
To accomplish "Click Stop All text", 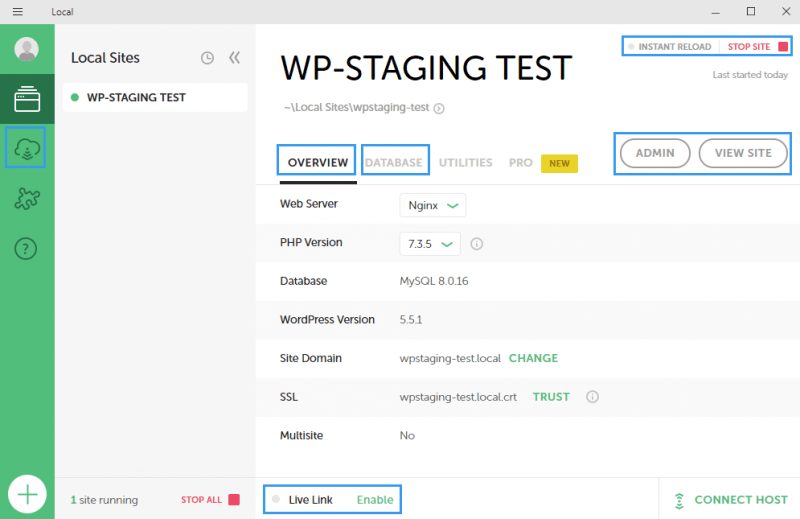I will pos(201,500).
